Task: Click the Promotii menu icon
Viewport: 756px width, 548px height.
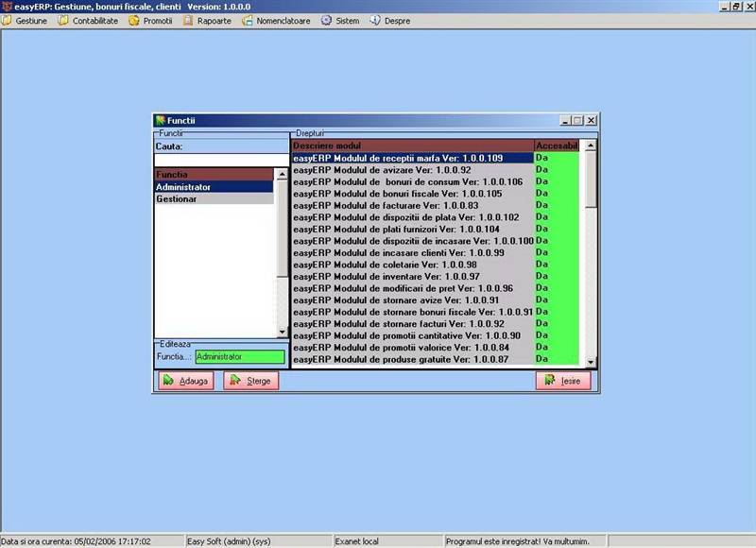Action: (x=134, y=21)
